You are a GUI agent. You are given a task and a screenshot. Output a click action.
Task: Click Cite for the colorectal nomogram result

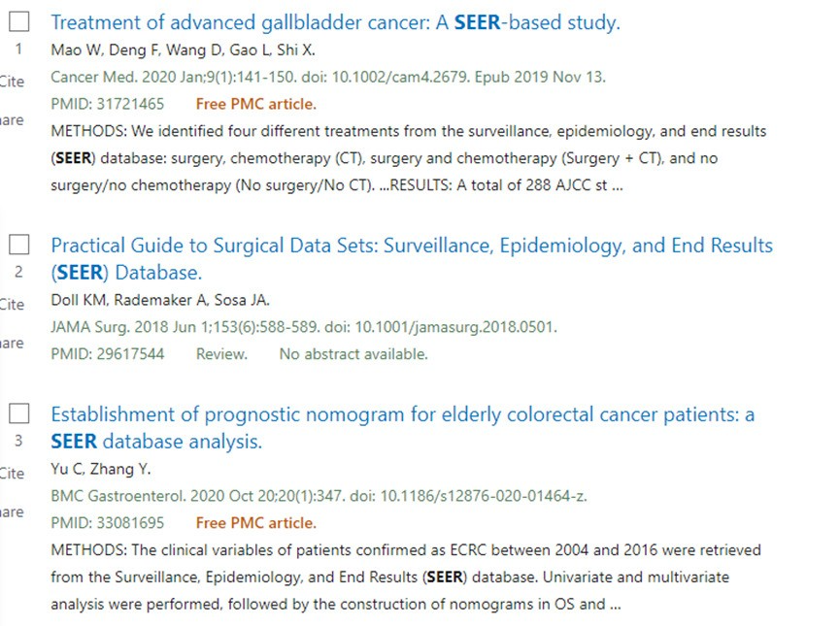pos(12,474)
